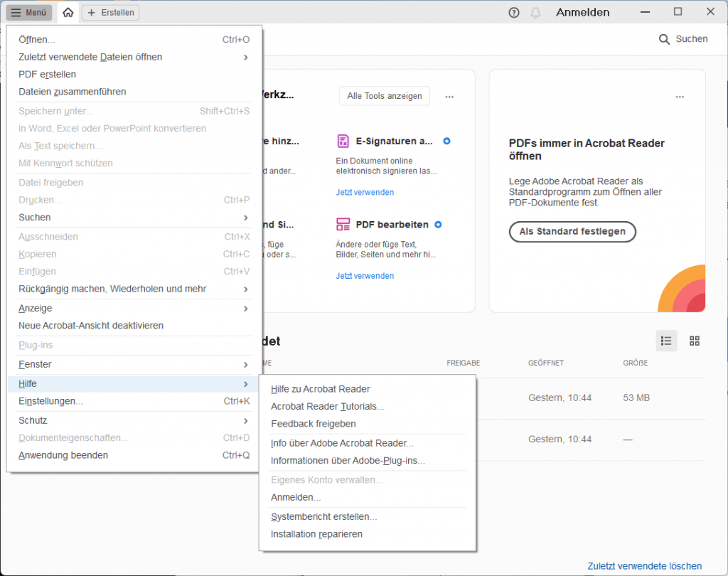Click the Suchen magnifier icon

coord(664,39)
